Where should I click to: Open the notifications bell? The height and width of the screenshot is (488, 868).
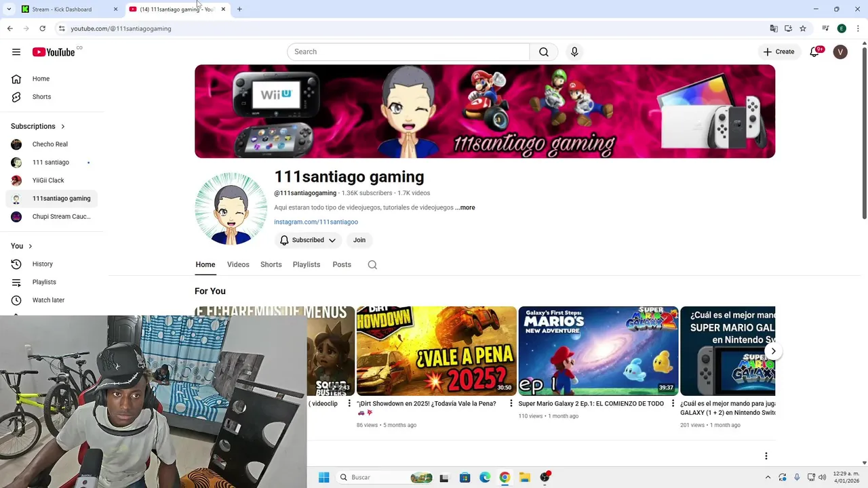pos(814,52)
